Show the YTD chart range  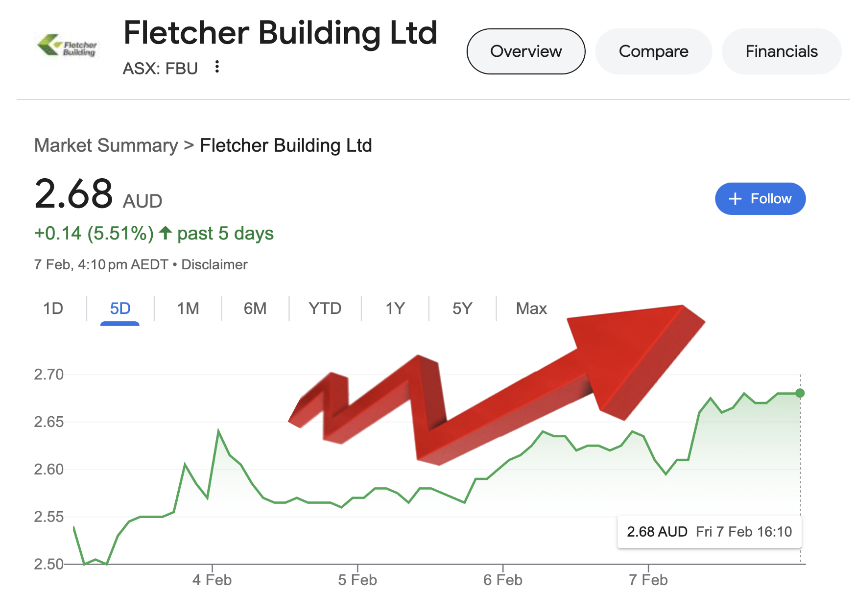click(325, 308)
